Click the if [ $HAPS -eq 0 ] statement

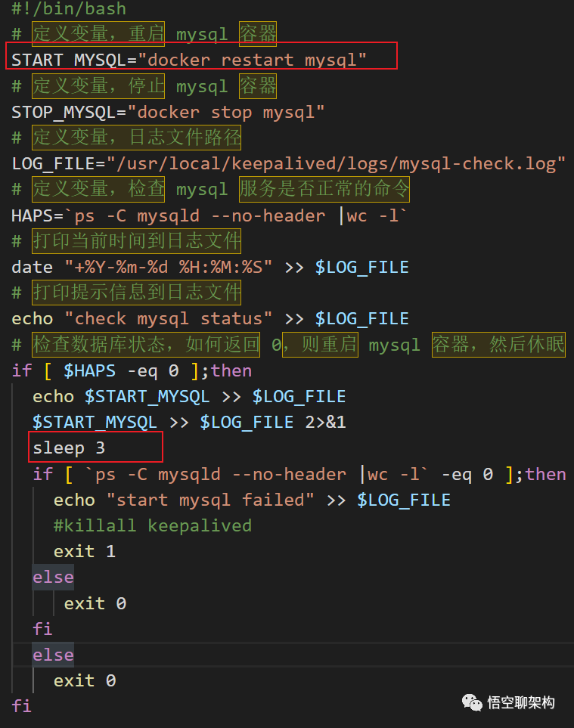click(x=132, y=371)
